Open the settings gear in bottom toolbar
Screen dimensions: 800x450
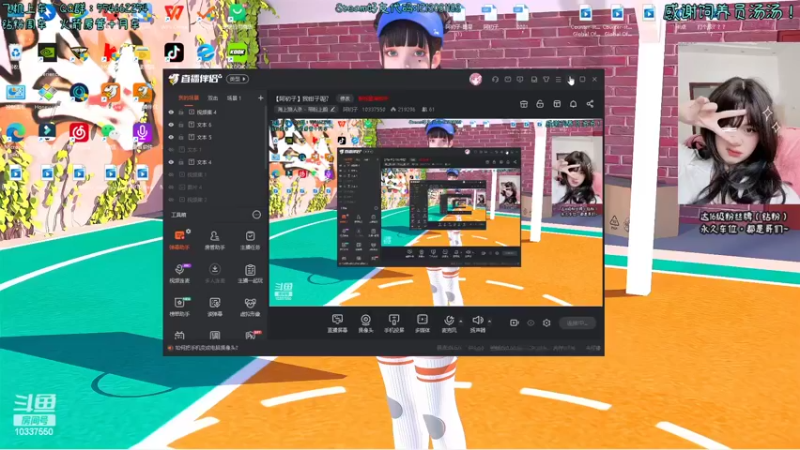click(546, 323)
